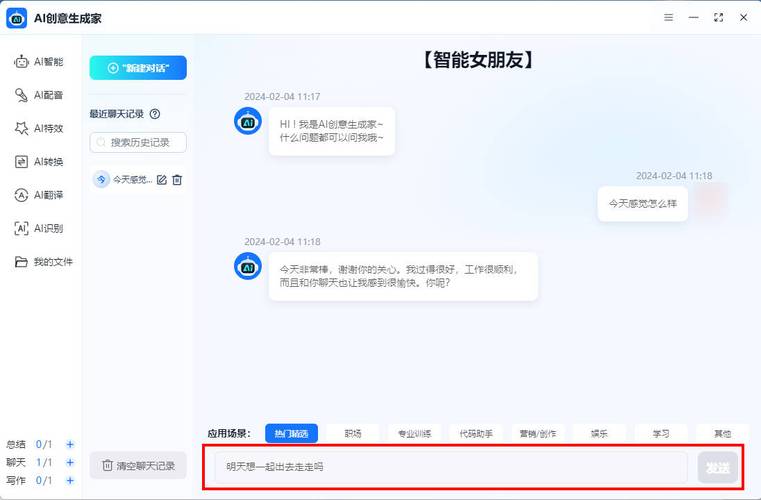This screenshot has height=500, width=761.
Task: Click the 最近聊天记录 heading
Action: pyautogui.click(x=116, y=114)
